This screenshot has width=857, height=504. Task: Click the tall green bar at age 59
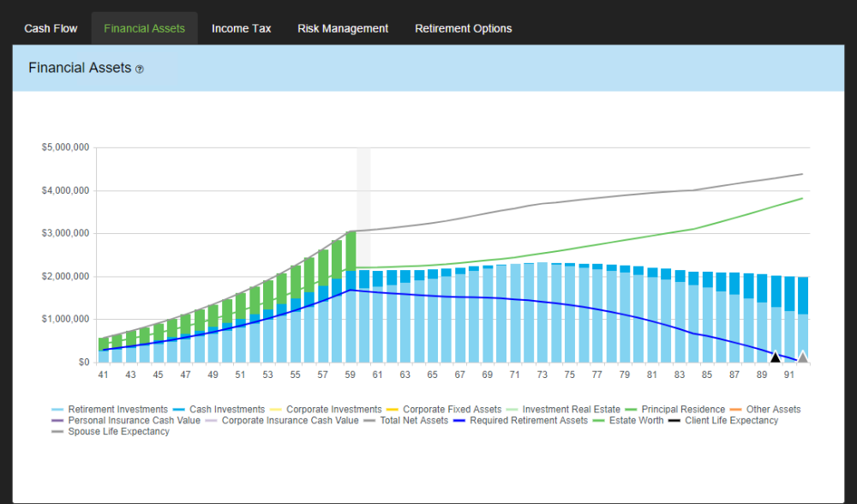coord(351,250)
